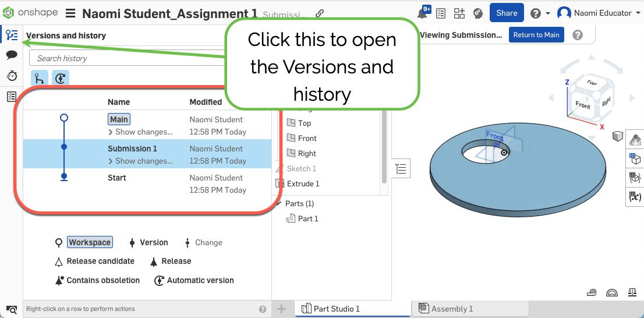Open the App Store grid icon

(x=459, y=13)
